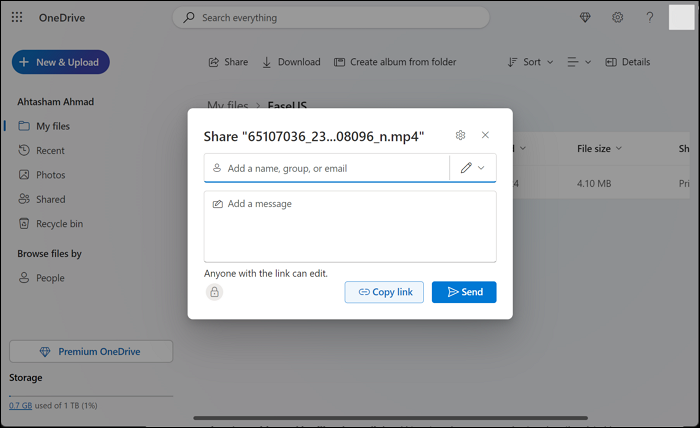Click Create album from folder

point(395,62)
